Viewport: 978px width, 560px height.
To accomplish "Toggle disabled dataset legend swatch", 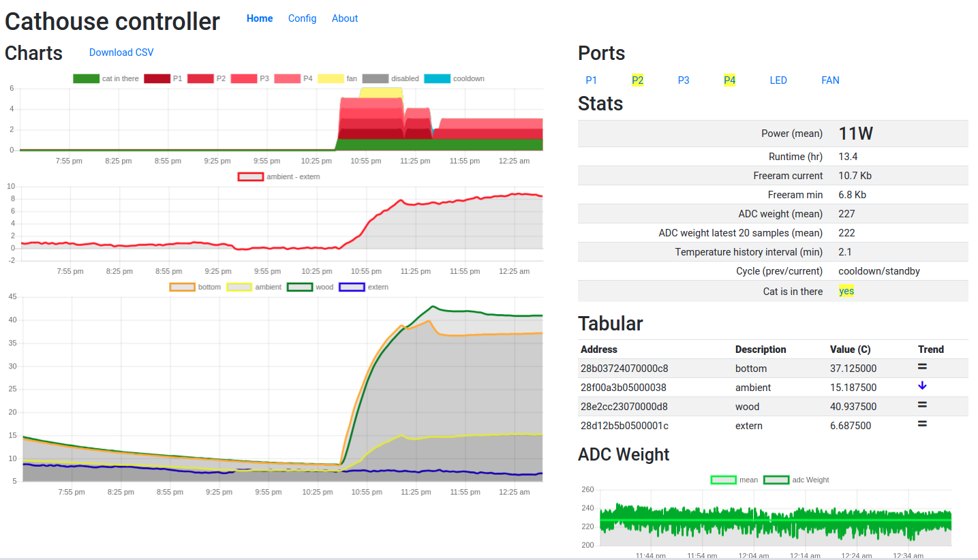I will tap(376, 79).
